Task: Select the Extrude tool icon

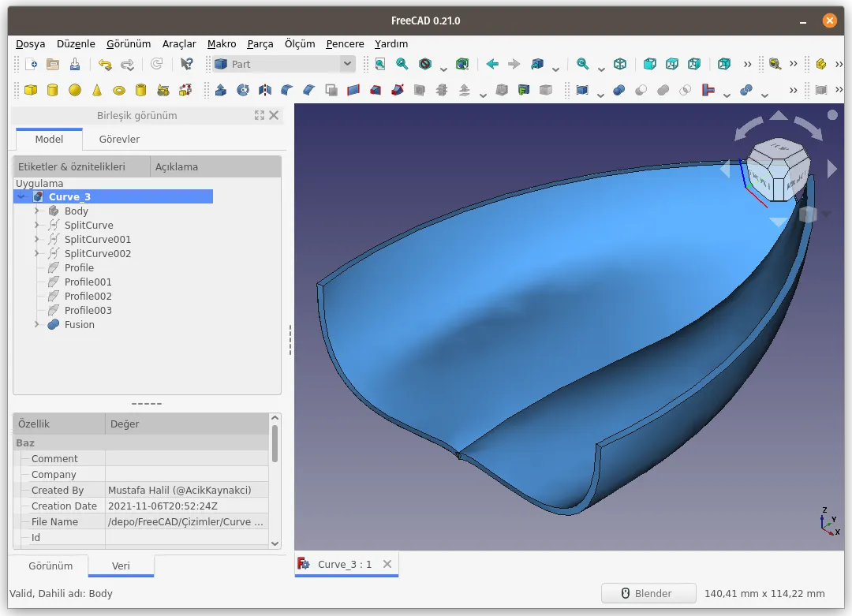Action: click(x=221, y=90)
